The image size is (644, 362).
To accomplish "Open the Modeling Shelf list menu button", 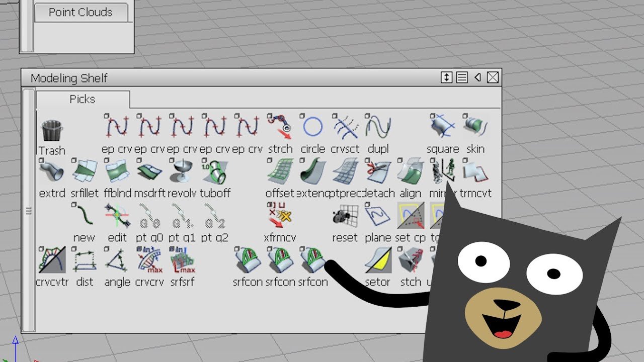I will click(462, 77).
